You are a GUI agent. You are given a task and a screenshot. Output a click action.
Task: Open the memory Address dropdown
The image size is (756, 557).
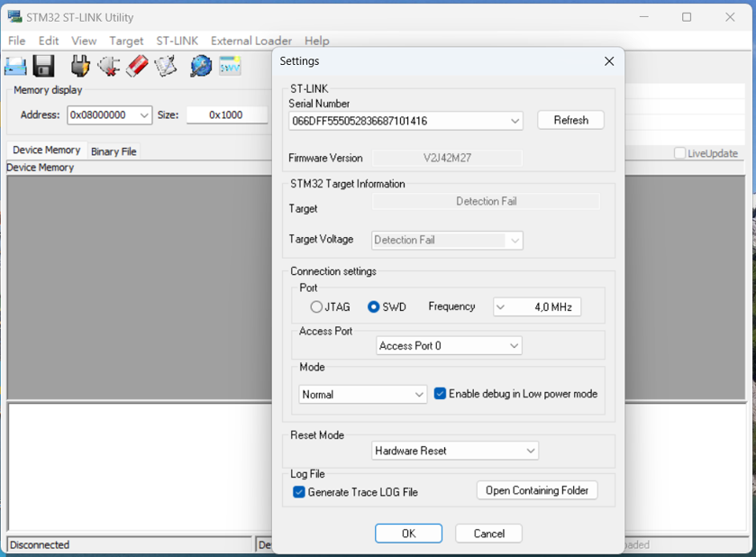(x=143, y=115)
